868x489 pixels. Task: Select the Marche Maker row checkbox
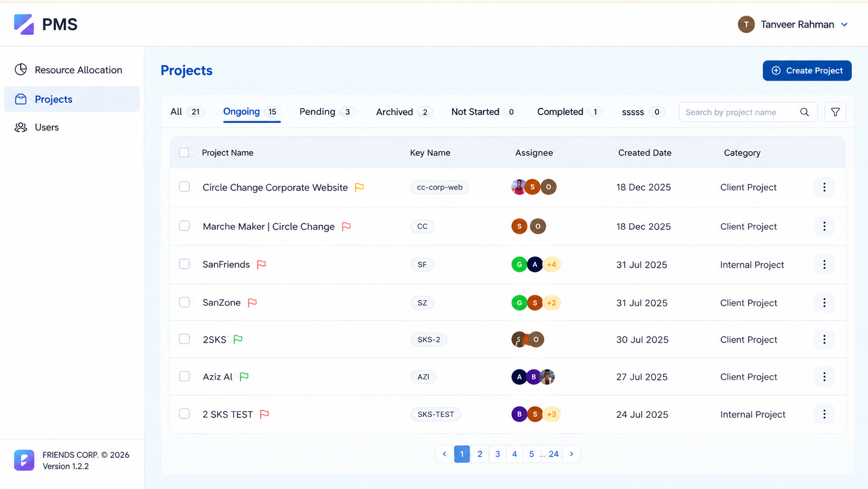(x=184, y=226)
